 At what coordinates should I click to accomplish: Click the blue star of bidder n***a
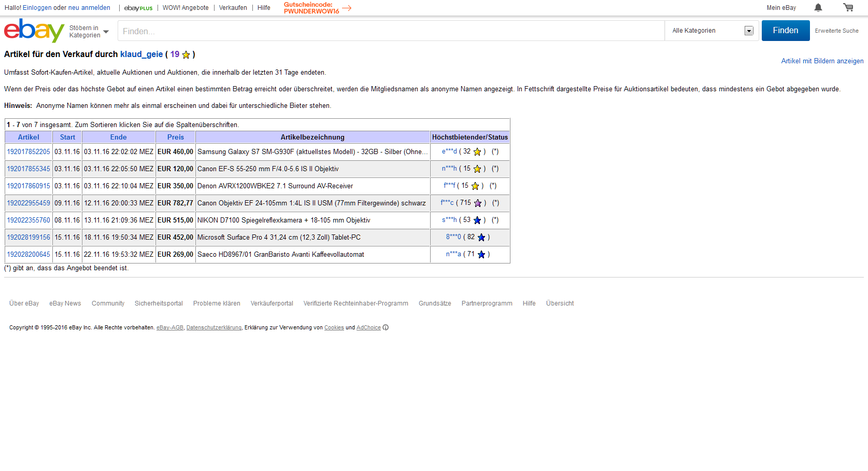tap(481, 254)
